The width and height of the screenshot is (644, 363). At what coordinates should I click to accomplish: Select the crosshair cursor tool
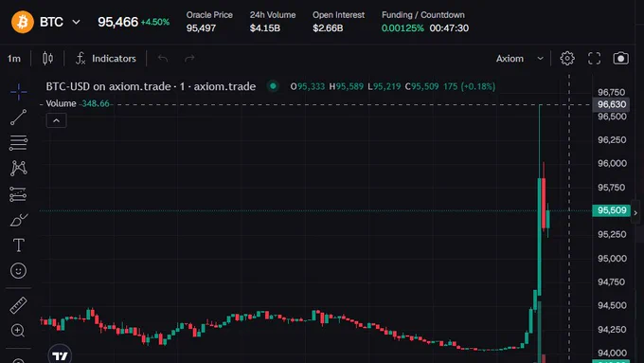point(19,92)
